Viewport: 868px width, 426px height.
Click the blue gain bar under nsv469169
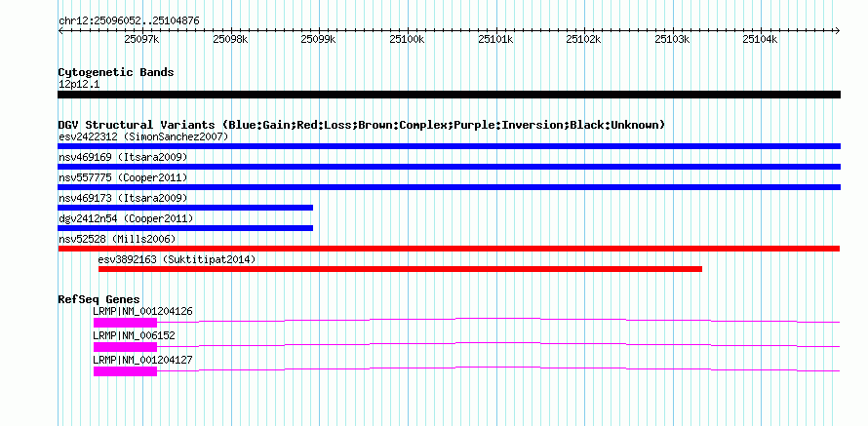point(449,167)
